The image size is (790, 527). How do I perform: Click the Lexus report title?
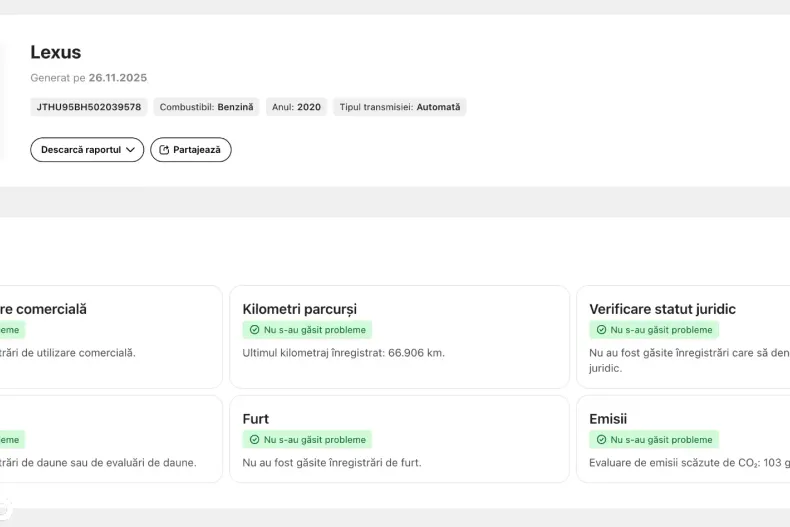click(56, 53)
